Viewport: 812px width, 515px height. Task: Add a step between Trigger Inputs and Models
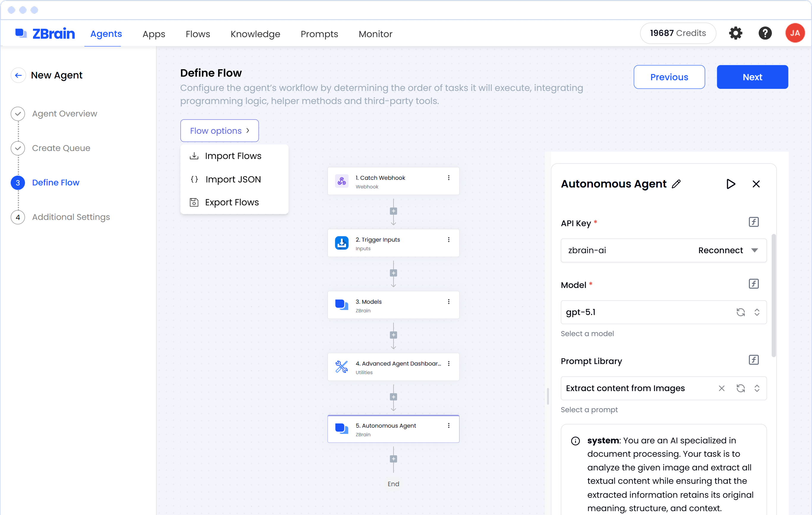click(393, 273)
